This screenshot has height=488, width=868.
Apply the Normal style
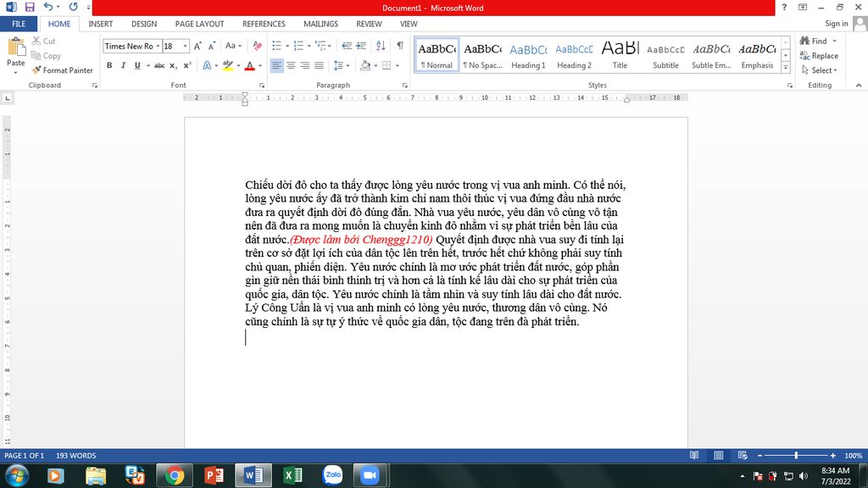[437, 55]
